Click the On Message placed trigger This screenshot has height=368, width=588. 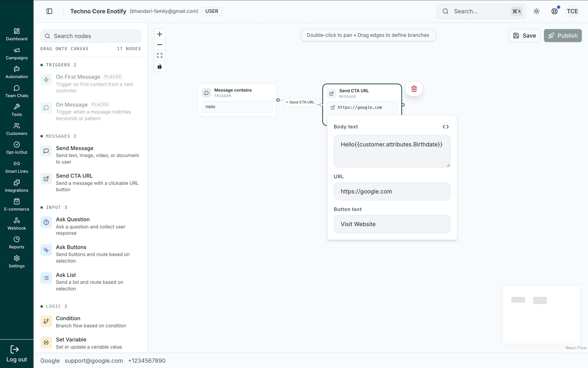coord(91,111)
